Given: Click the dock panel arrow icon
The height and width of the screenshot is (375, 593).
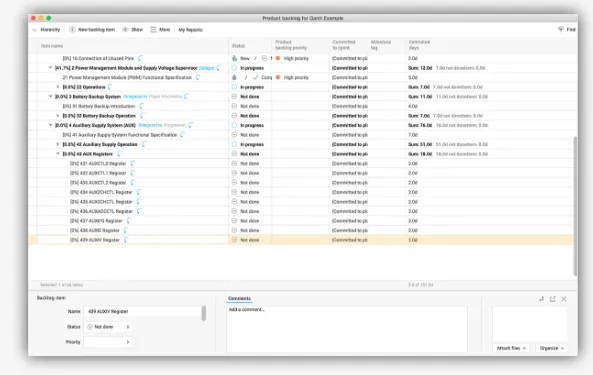Looking at the screenshot, I should [541, 299].
